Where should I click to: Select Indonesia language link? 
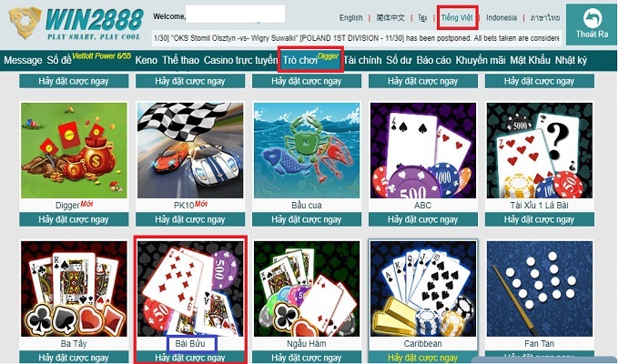pos(502,17)
